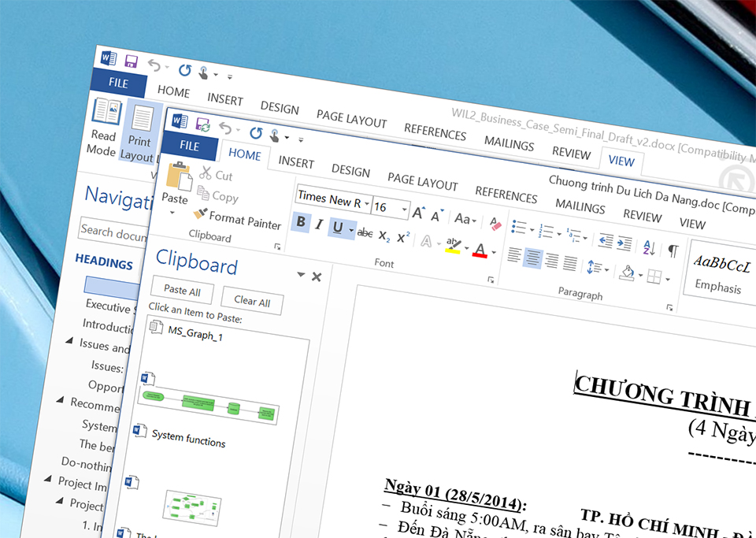The height and width of the screenshot is (538, 756).
Task: Collapse Recommendations heading in Navigation
Action: [x=60, y=399]
